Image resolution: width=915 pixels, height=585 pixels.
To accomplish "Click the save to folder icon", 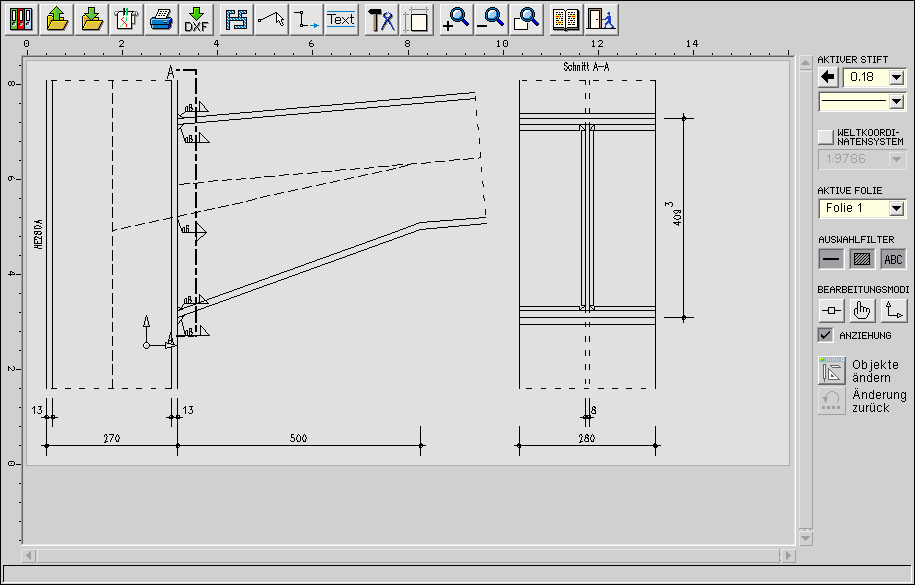I will 93,18.
